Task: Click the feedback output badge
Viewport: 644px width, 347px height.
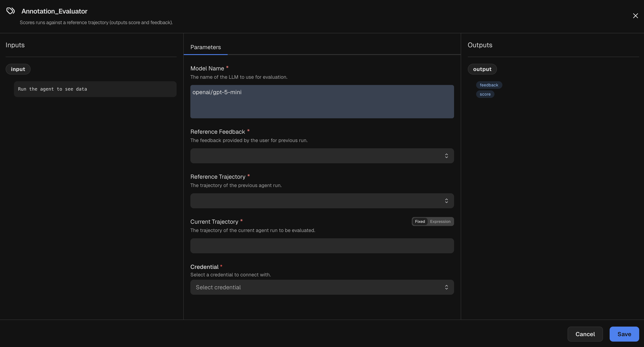Action: (x=488, y=85)
